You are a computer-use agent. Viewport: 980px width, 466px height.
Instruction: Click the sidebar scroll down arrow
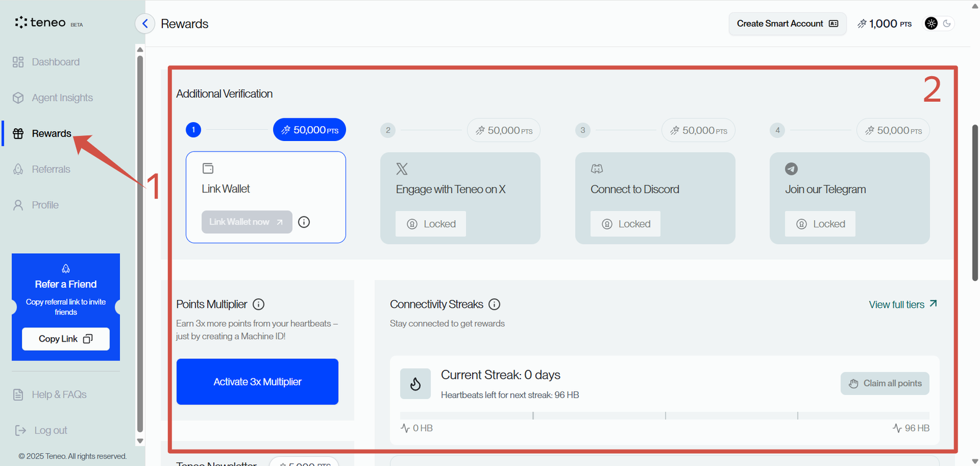(140, 441)
